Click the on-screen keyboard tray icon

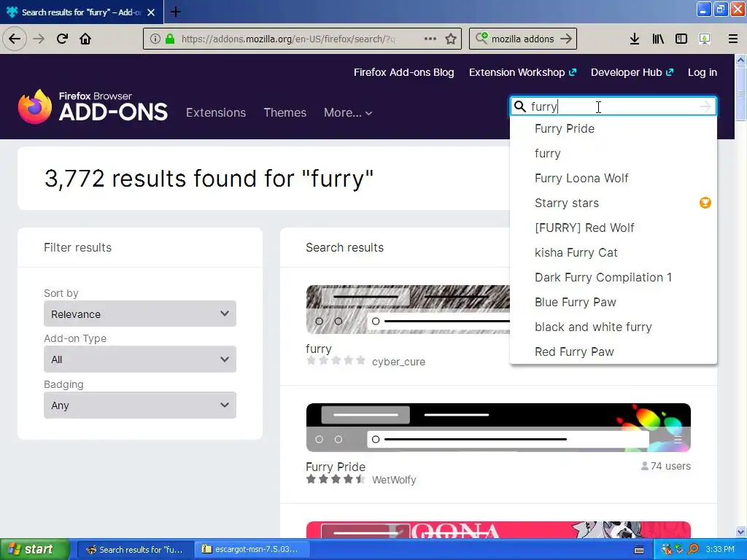point(639,550)
